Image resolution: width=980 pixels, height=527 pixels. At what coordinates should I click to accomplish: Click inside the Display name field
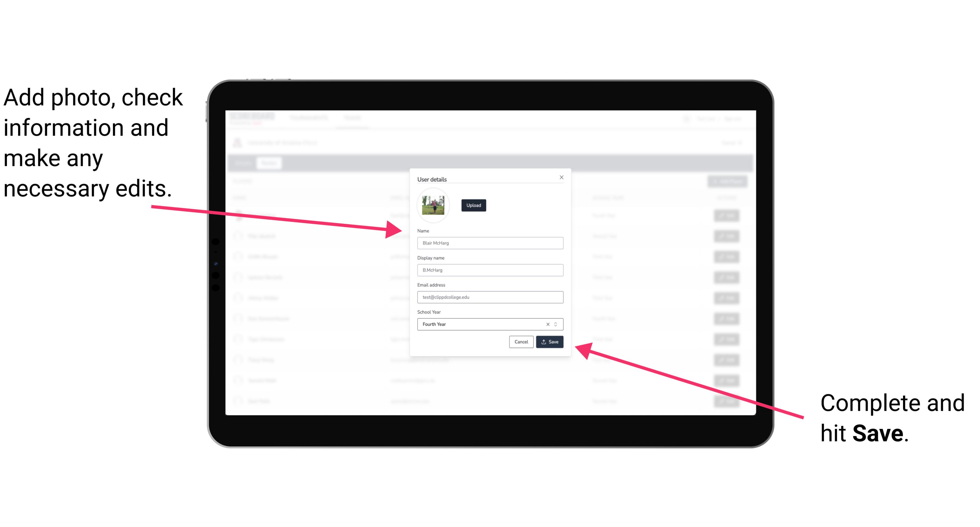pos(489,270)
